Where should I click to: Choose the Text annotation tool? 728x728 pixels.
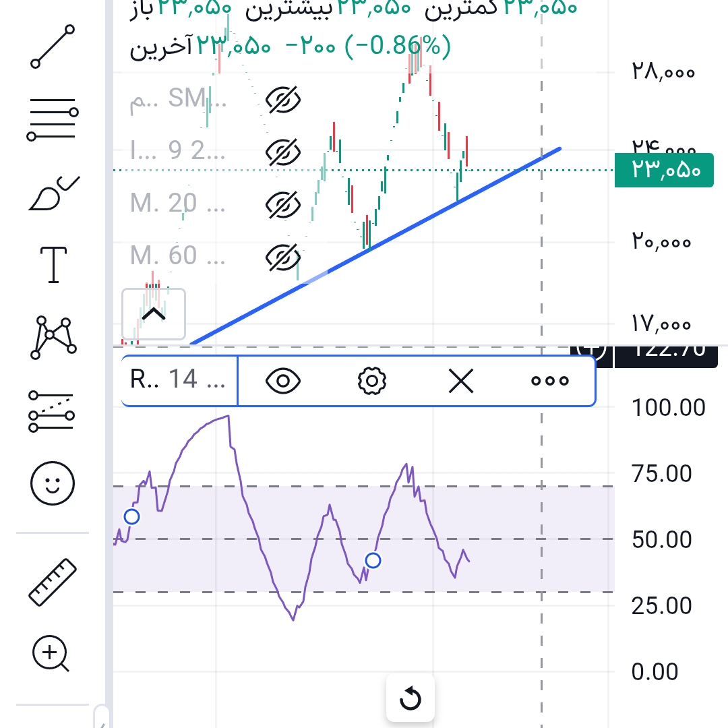[53, 265]
